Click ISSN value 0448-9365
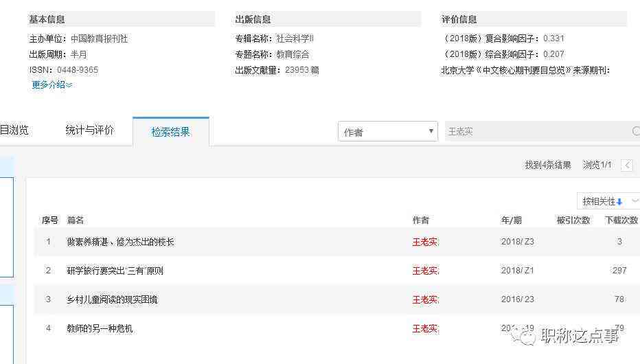 click(x=78, y=70)
